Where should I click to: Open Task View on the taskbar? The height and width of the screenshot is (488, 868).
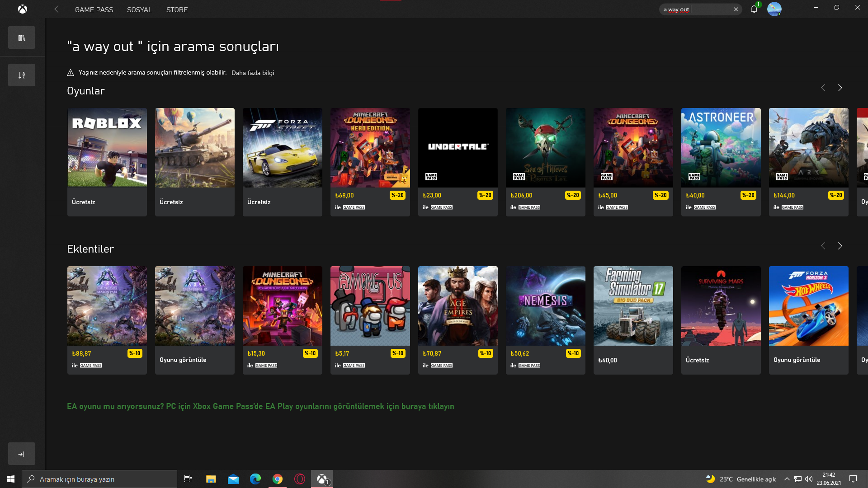click(x=188, y=479)
